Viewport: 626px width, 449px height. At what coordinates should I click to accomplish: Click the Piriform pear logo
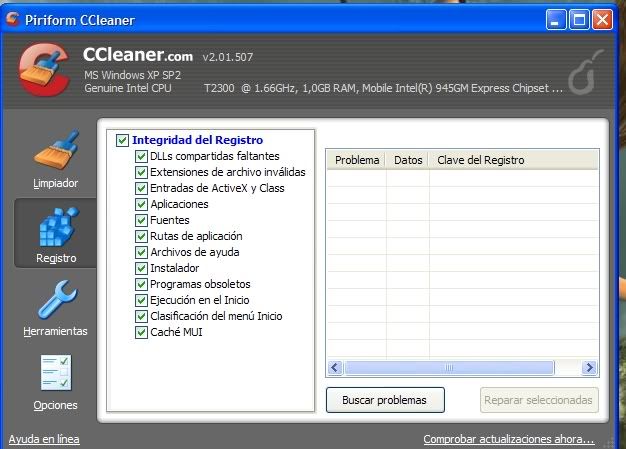tap(584, 73)
